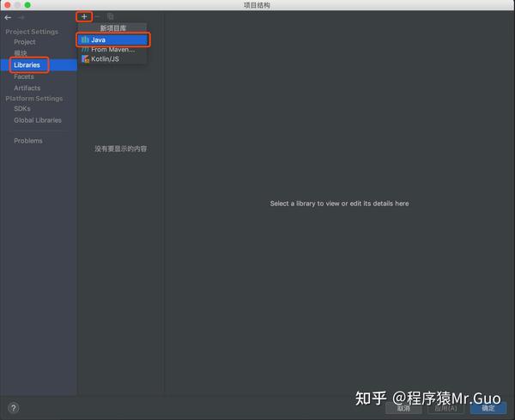Image resolution: width=515 pixels, height=420 pixels.
Task: Click the minus remove library icon
Action: 97,16
